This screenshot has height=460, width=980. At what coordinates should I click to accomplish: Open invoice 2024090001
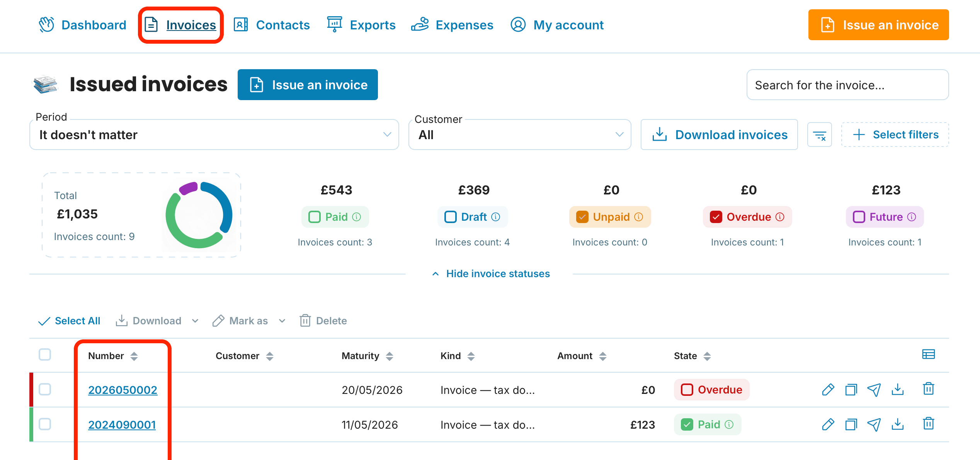[x=122, y=425]
